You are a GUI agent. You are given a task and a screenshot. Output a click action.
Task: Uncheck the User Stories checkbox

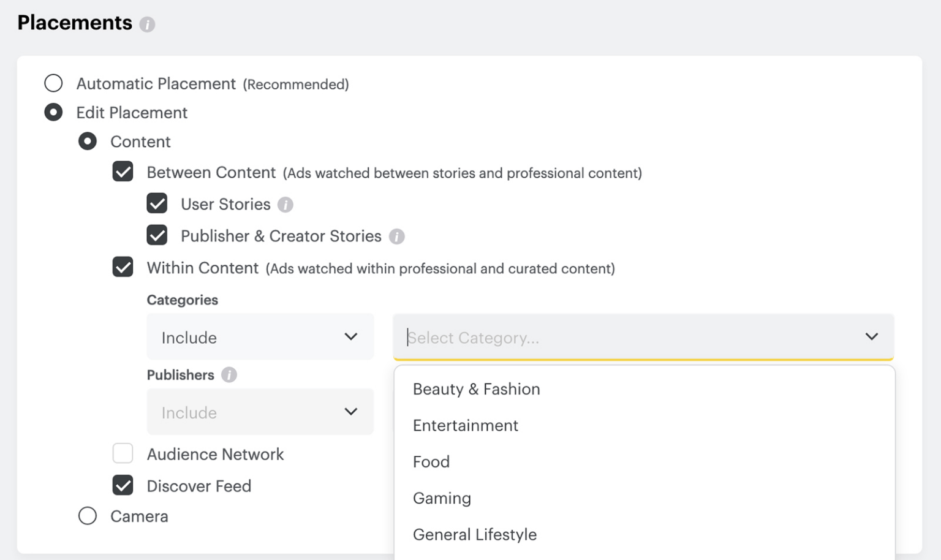point(157,203)
